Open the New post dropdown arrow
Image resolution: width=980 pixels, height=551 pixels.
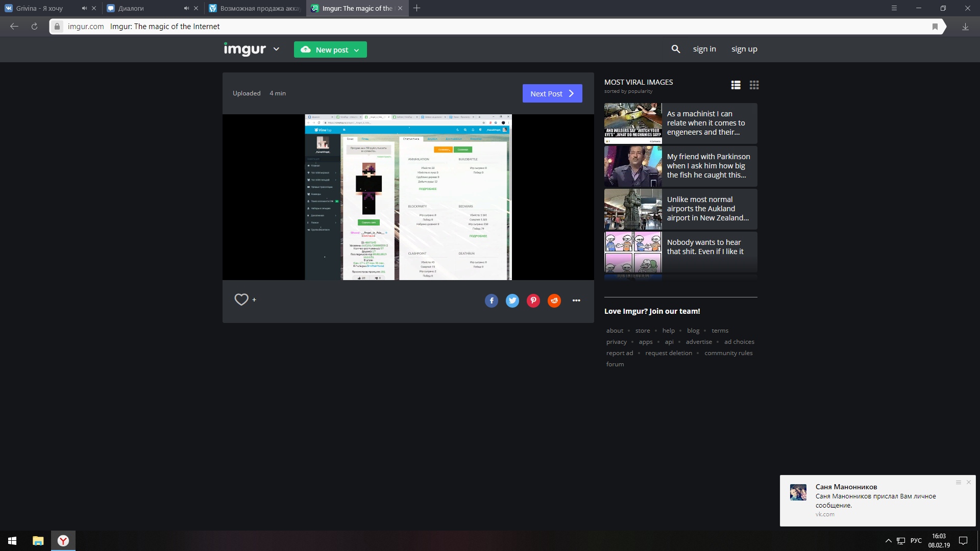(x=356, y=50)
